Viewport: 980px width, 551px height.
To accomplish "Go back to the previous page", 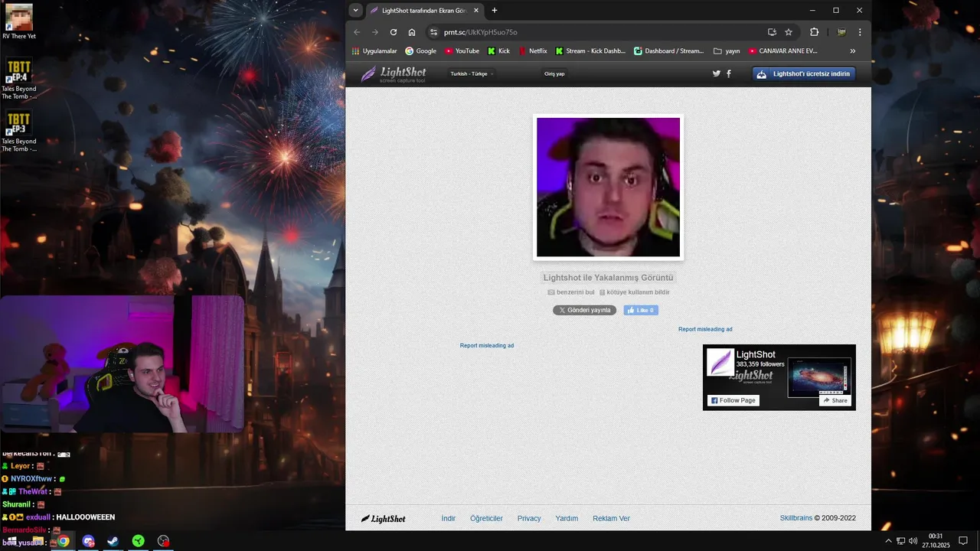I will pyautogui.click(x=357, y=32).
